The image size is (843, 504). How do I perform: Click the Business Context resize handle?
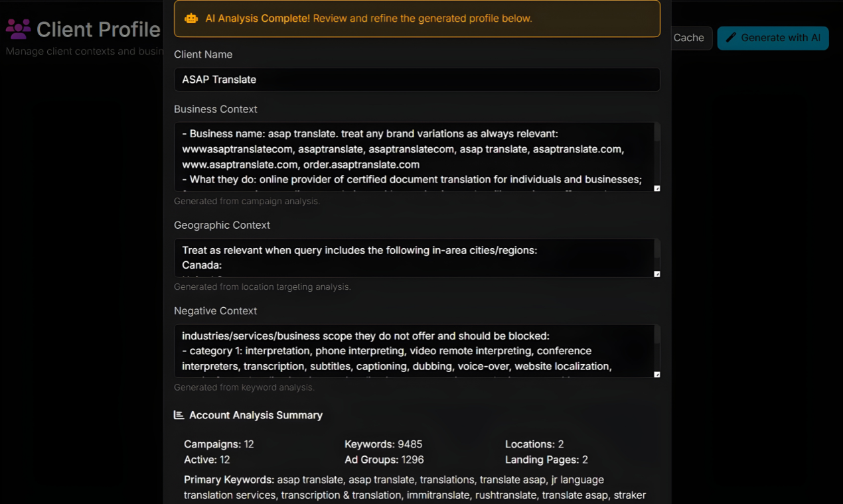pos(657,188)
